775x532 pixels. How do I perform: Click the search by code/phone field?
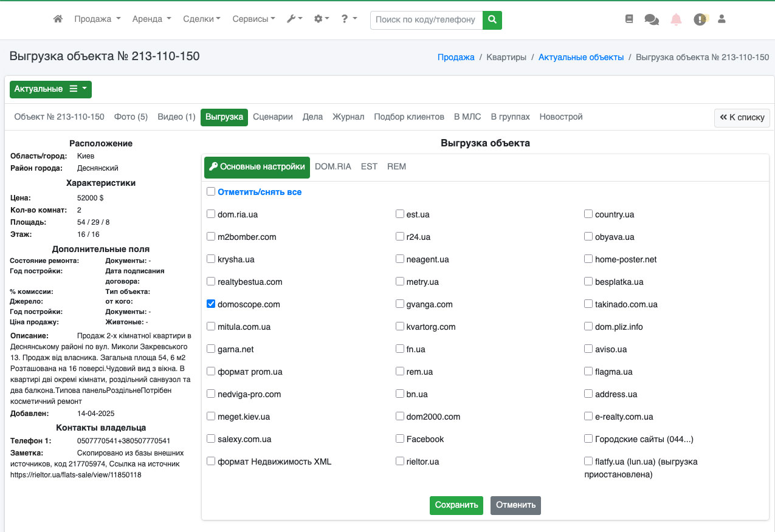tap(426, 19)
